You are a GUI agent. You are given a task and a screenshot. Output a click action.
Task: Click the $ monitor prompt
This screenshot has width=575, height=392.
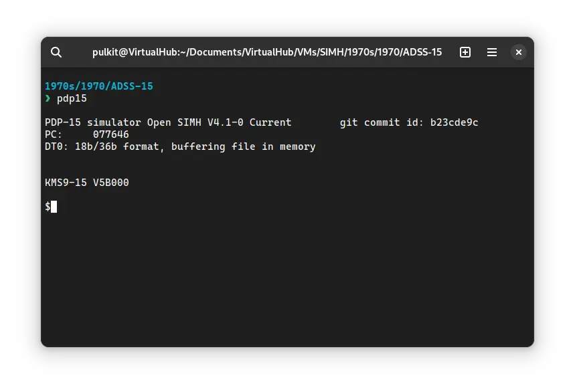tap(48, 207)
